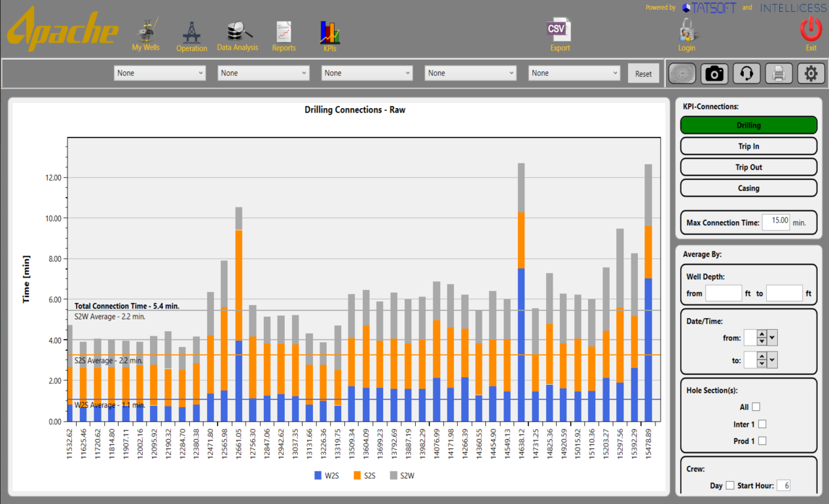Screen dimensions: 829x504
Task: Expand the first None filter dropdown
Action: pos(160,73)
